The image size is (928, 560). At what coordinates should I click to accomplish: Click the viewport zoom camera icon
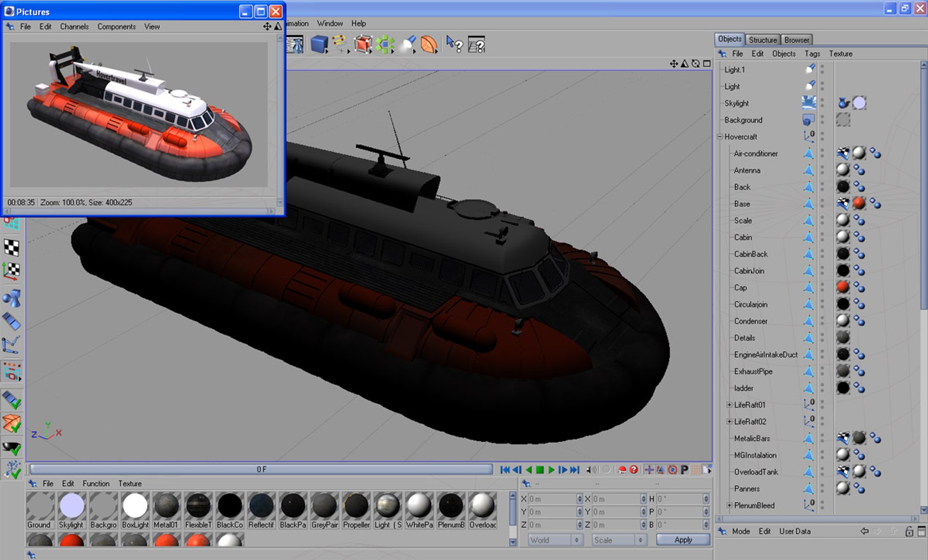684,63
